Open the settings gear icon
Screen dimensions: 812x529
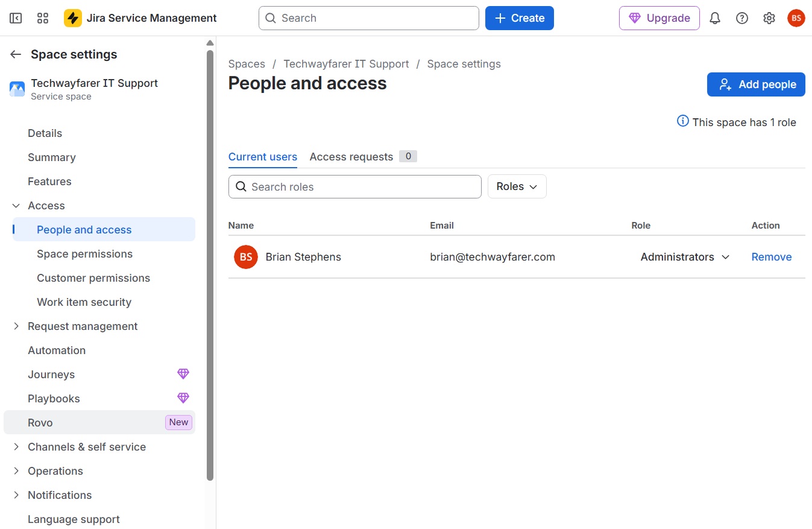click(x=769, y=18)
